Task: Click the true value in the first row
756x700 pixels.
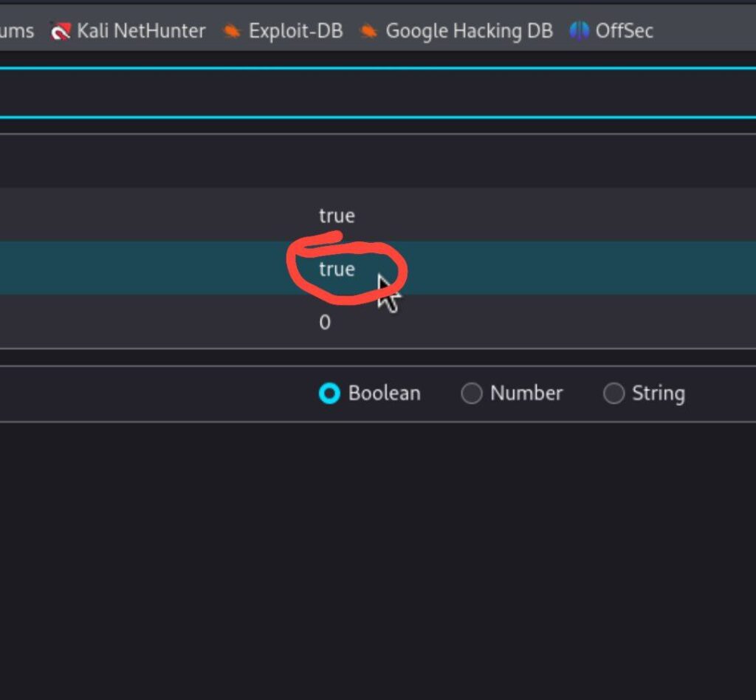Action: click(x=337, y=216)
